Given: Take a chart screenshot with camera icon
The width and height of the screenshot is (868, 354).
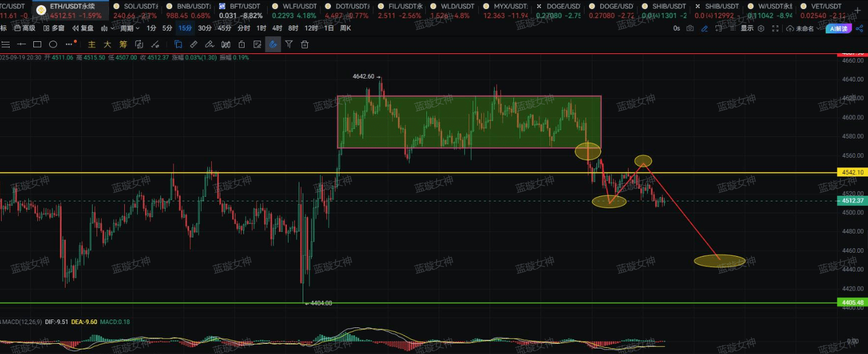Looking at the screenshot, I should 690,28.
